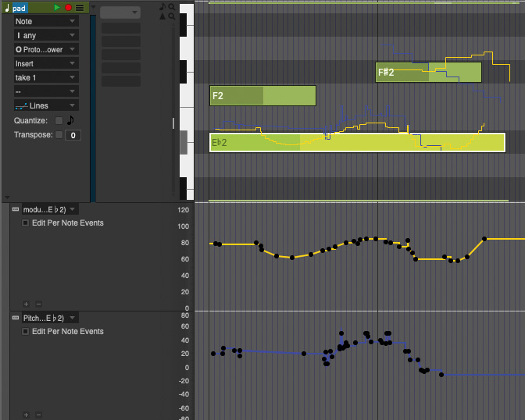Check Edit Per Note Events in the modulation lane
Viewport: 525px width, 420px height.
26,223
